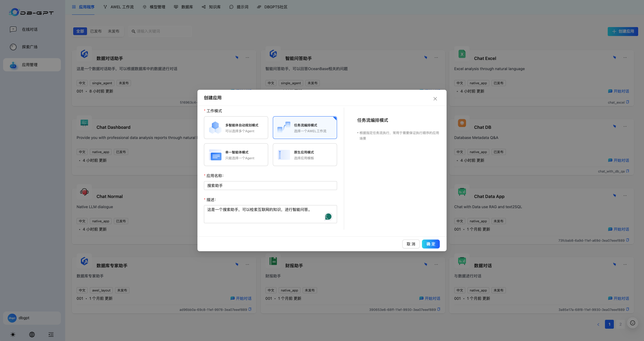Click the DB-GPT logo
The height and width of the screenshot is (341, 644).
pos(31,13)
